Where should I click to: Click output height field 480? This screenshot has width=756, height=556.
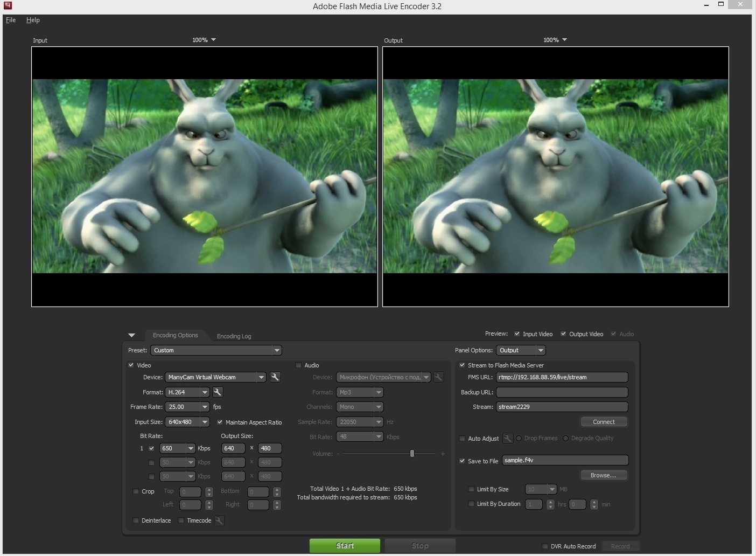click(270, 448)
